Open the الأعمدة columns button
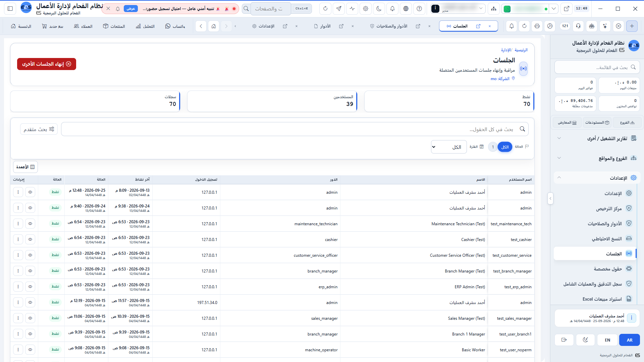This screenshot has width=644, height=362. (25, 167)
